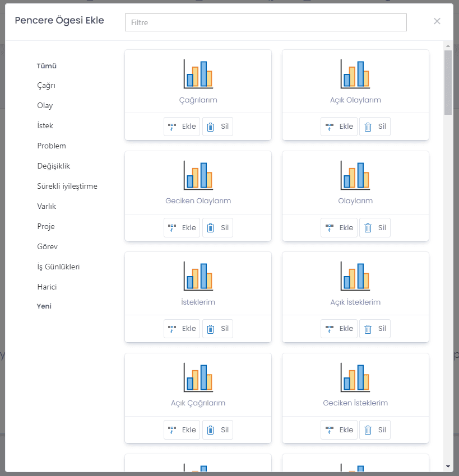Select the Görev category
459x476 pixels.
[47, 246]
